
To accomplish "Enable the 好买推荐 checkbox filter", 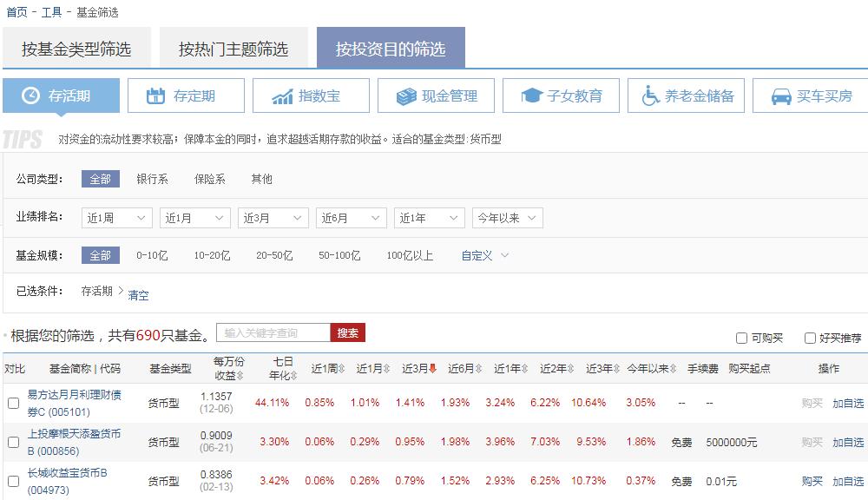I will 809,336.
